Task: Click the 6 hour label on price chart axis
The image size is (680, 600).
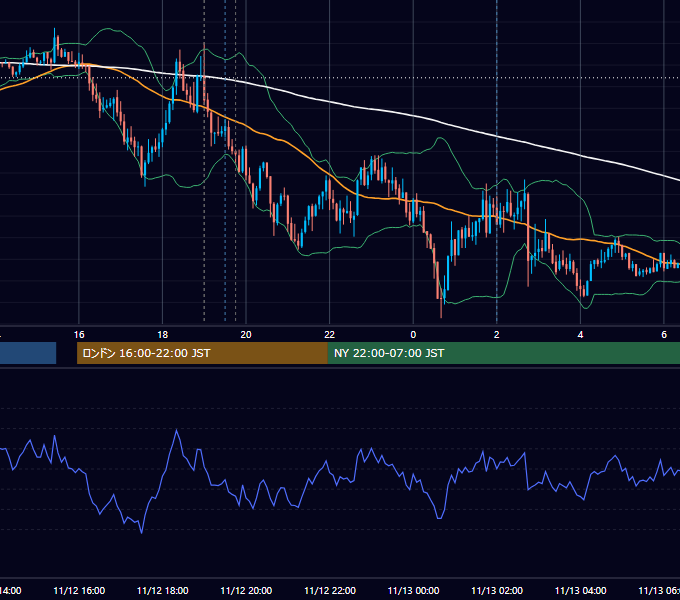Action: [664, 335]
